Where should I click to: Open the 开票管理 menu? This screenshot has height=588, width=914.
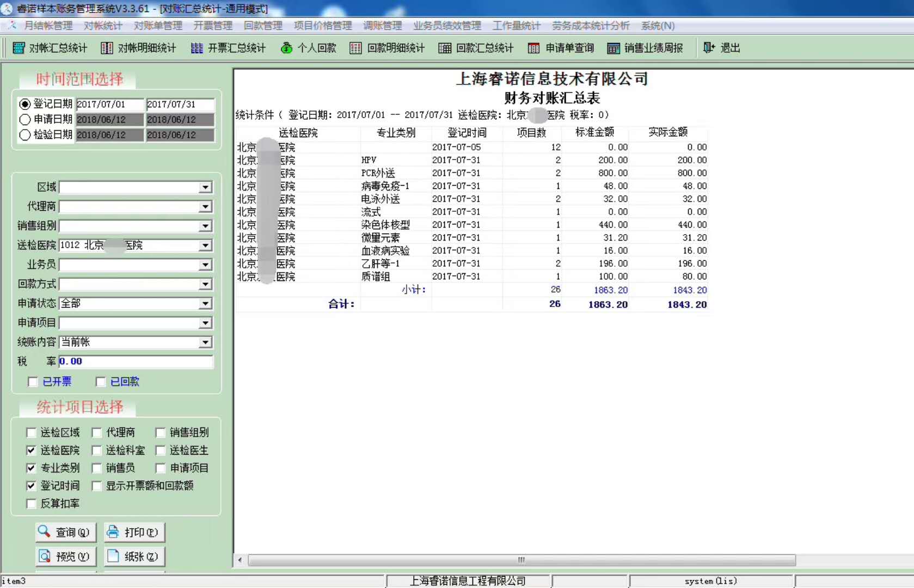(212, 26)
